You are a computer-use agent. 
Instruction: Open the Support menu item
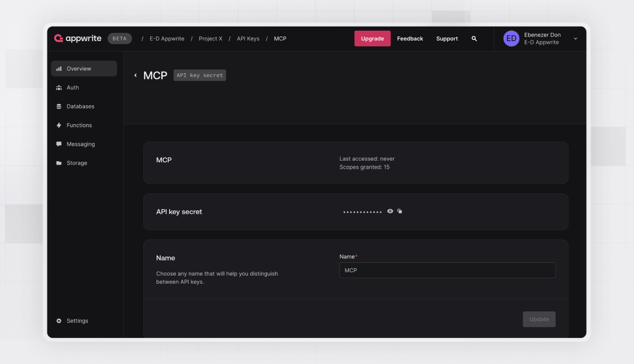(x=447, y=38)
